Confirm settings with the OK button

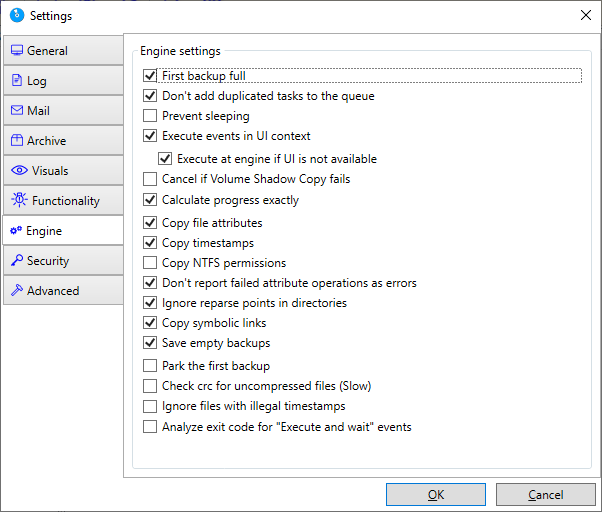coord(436,495)
